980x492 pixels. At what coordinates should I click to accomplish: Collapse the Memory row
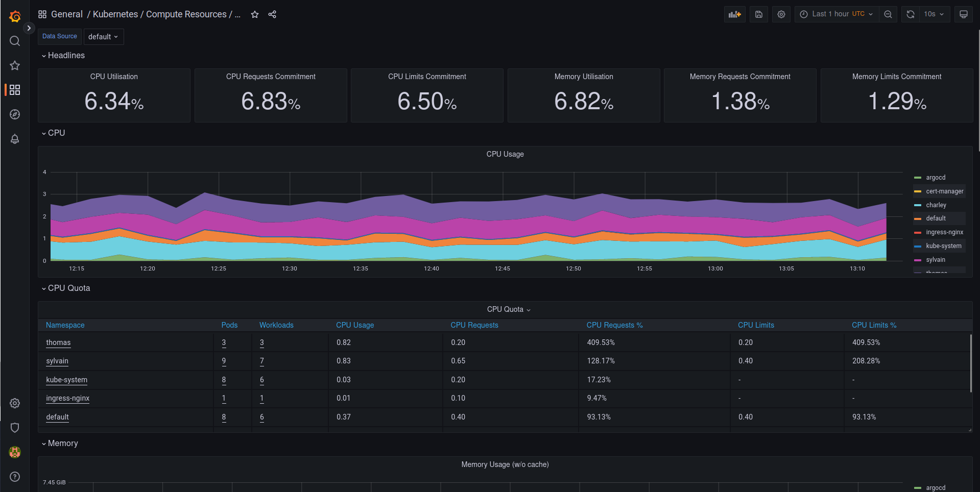[x=60, y=443]
